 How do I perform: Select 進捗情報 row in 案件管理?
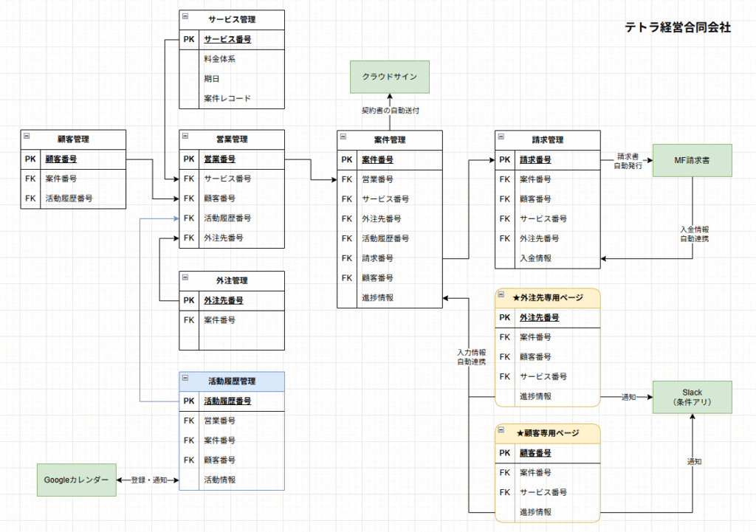(x=377, y=297)
